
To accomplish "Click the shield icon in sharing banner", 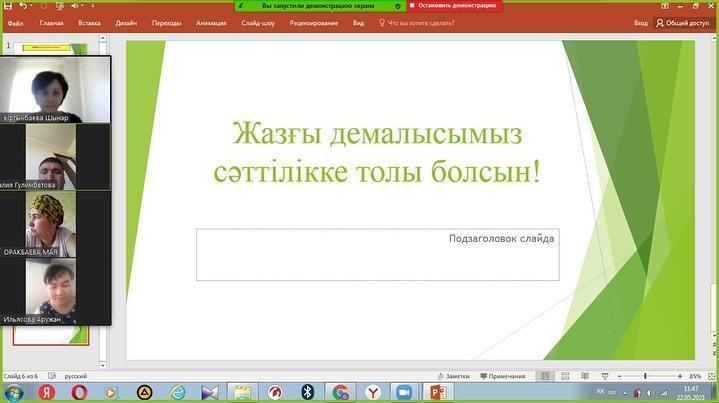I will tap(398, 6).
